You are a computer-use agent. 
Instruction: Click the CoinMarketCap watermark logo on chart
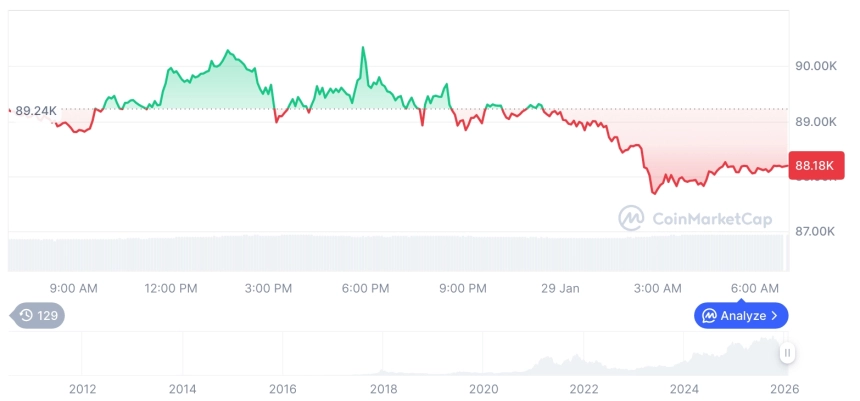(x=631, y=217)
